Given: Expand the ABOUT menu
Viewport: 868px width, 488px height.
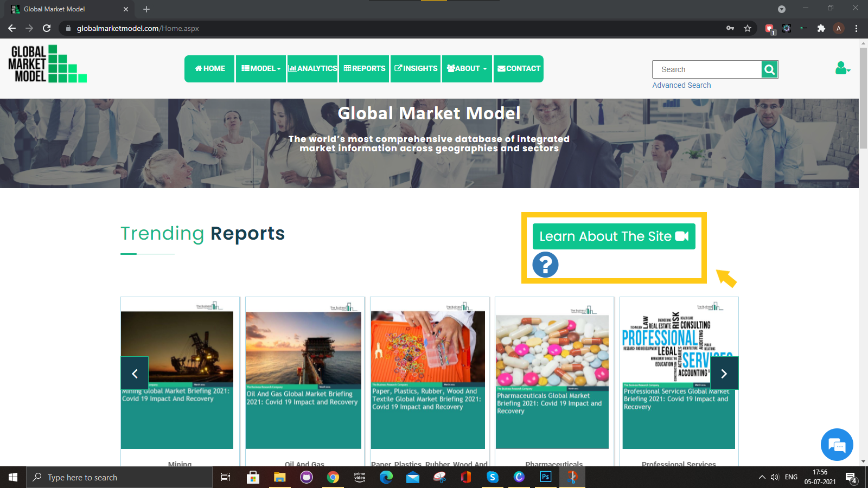Looking at the screenshot, I should point(467,69).
